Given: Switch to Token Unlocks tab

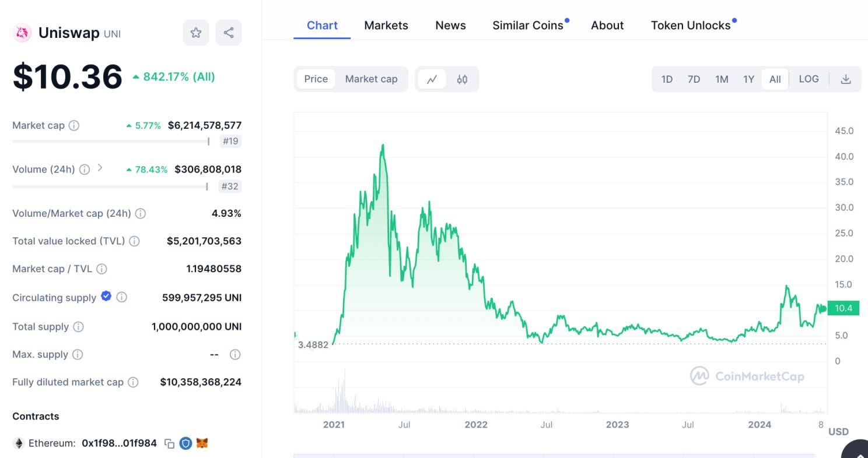Looking at the screenshot, I should (x=691, y=26).
